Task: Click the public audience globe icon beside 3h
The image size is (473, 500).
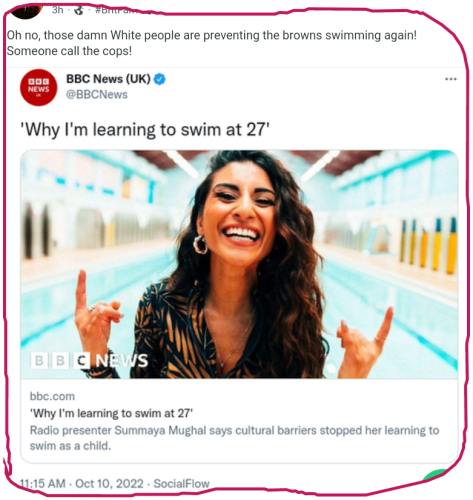Action: (79, 10)
